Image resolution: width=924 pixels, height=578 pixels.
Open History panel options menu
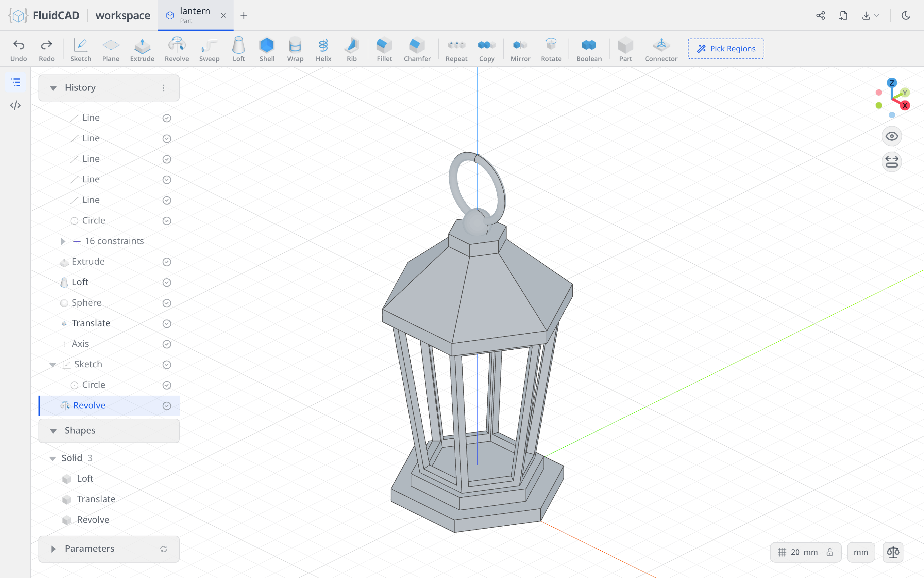[163, 88]
